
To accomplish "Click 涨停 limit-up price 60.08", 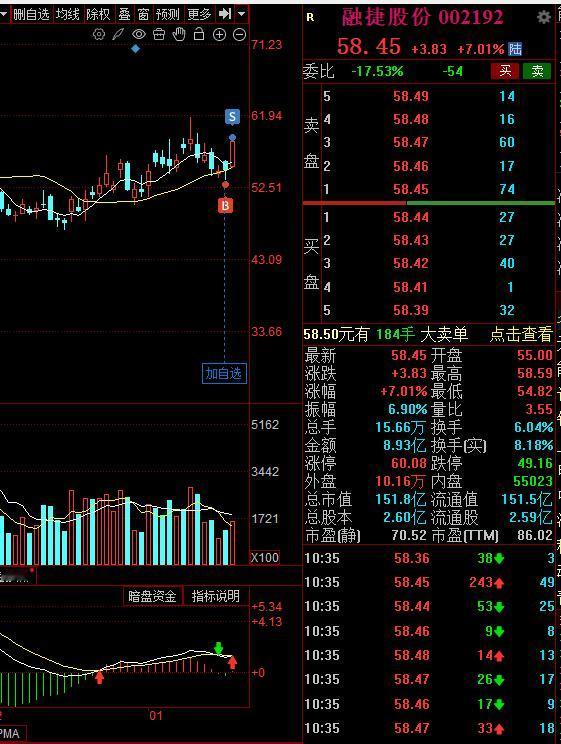I will 409,463.
